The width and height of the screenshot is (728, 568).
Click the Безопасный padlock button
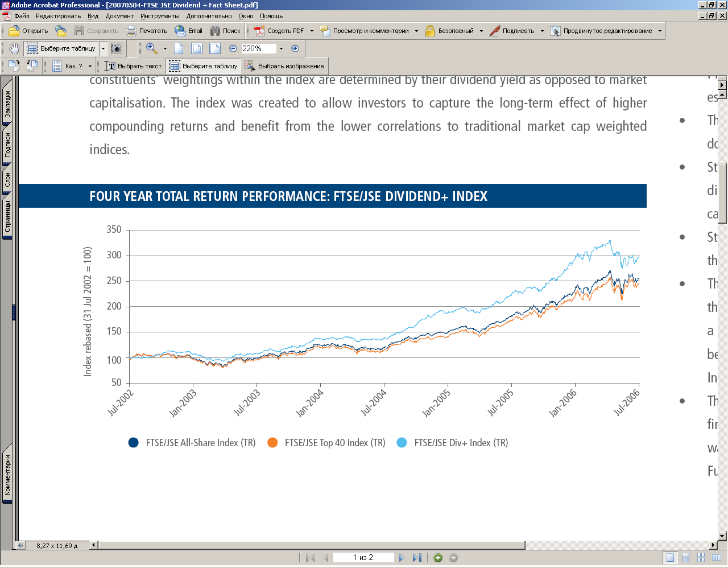tap(449, 31)
